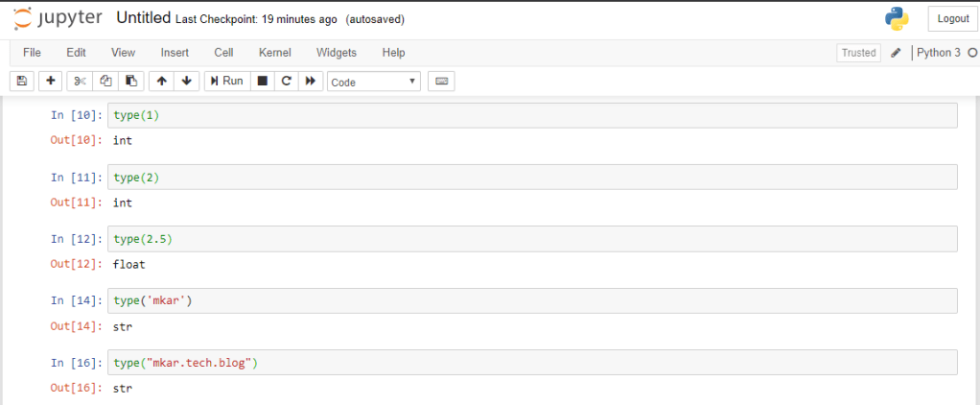Paste cells below icon
Viewport: 980px width, 405px height.
click(132, 82)
